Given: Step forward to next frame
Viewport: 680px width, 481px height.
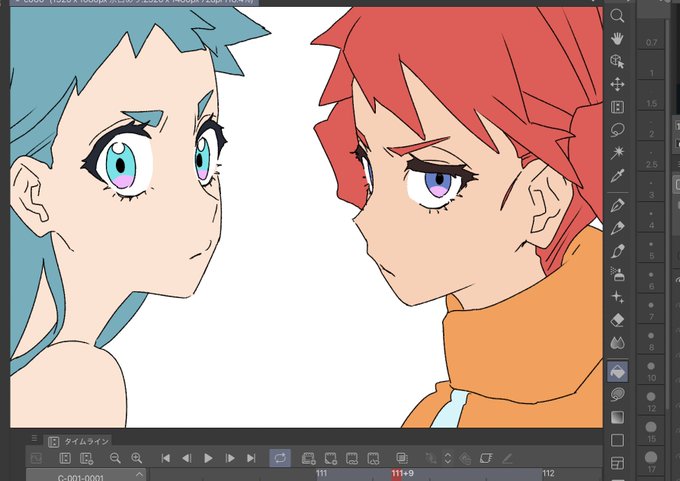Looking at the screenshot, I should tap(230, 458).
